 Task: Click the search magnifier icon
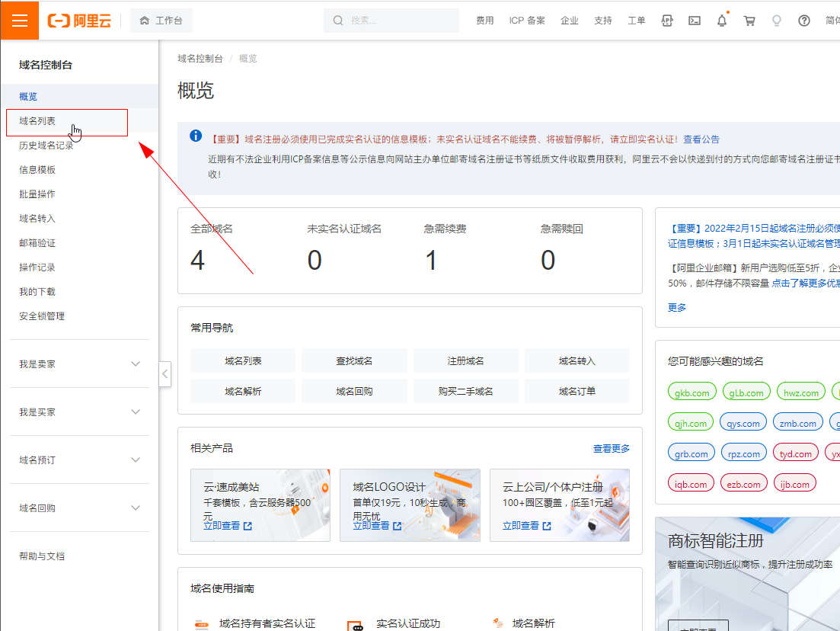pos(337,21)
